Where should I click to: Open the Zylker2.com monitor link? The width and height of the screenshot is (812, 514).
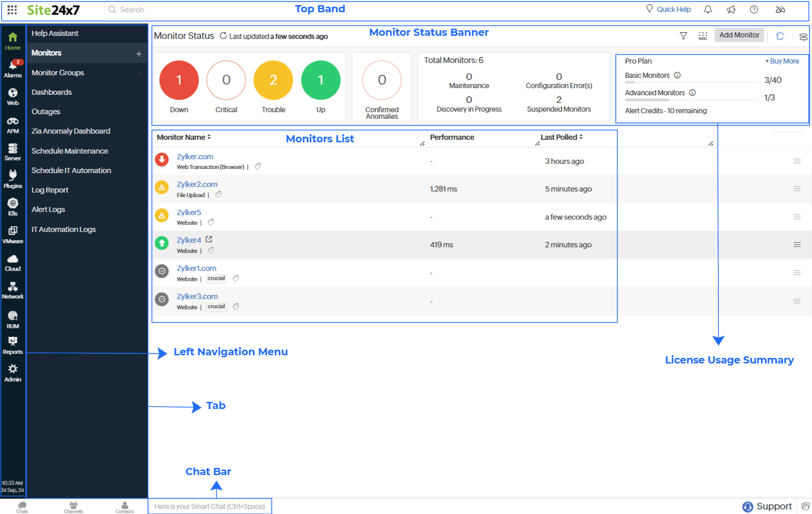coord(197,184)
